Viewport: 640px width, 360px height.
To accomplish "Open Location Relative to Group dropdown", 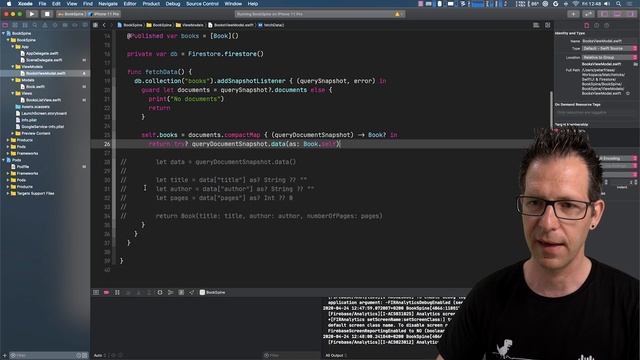I will click(609, 58).
